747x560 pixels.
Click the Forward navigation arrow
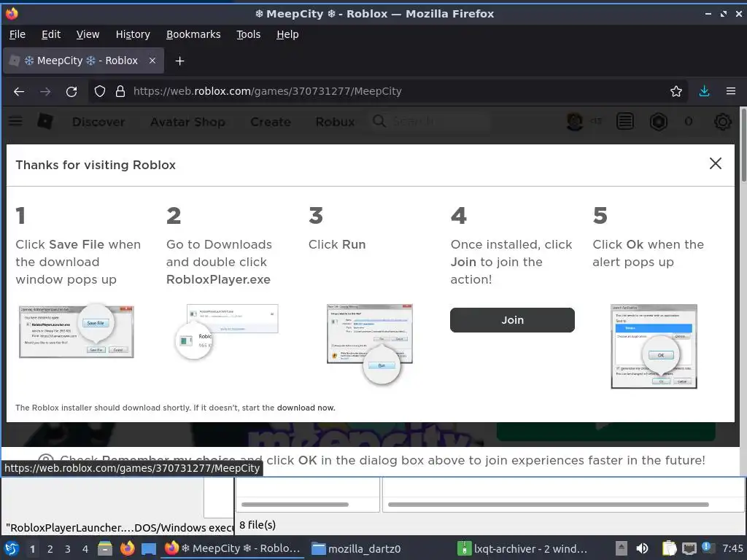[x=45, y=91]
